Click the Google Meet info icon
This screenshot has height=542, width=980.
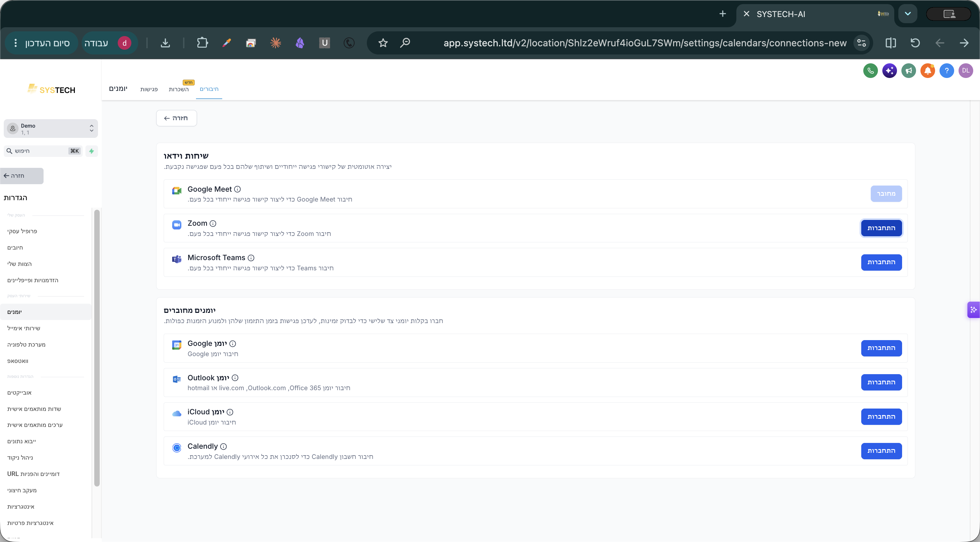coord(238,189)
